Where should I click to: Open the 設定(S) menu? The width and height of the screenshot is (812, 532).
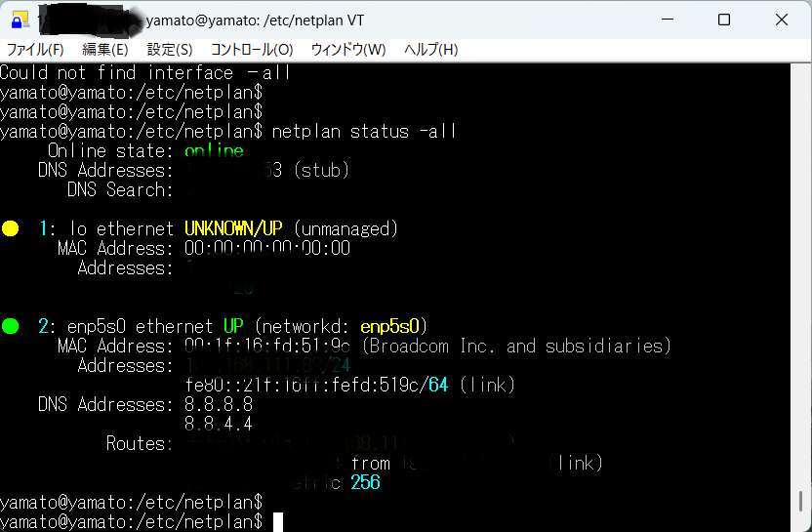tap(170, 50)
